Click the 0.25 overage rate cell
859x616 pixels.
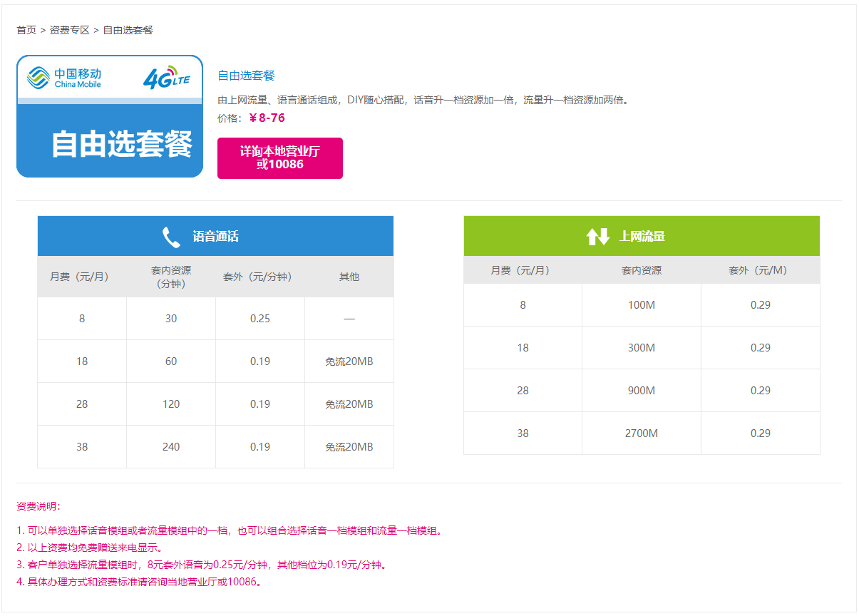[260, 319]
